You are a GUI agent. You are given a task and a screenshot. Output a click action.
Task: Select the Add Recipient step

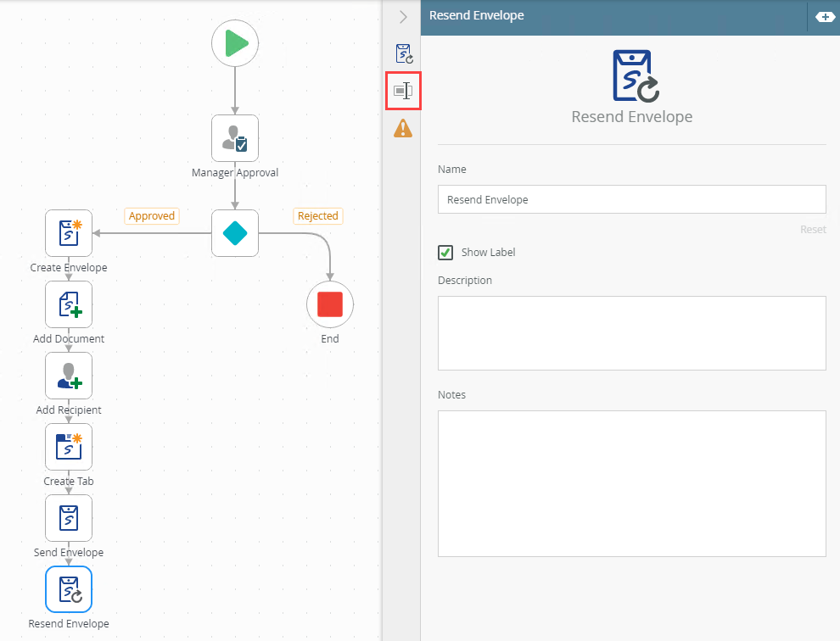point(69,376)
